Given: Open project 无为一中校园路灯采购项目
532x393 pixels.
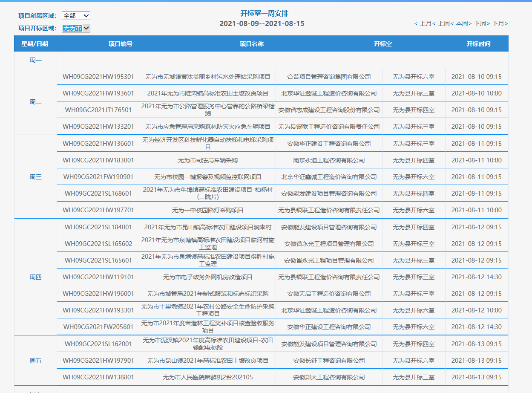Looking at the screenshot, I should tap(207, 210).
